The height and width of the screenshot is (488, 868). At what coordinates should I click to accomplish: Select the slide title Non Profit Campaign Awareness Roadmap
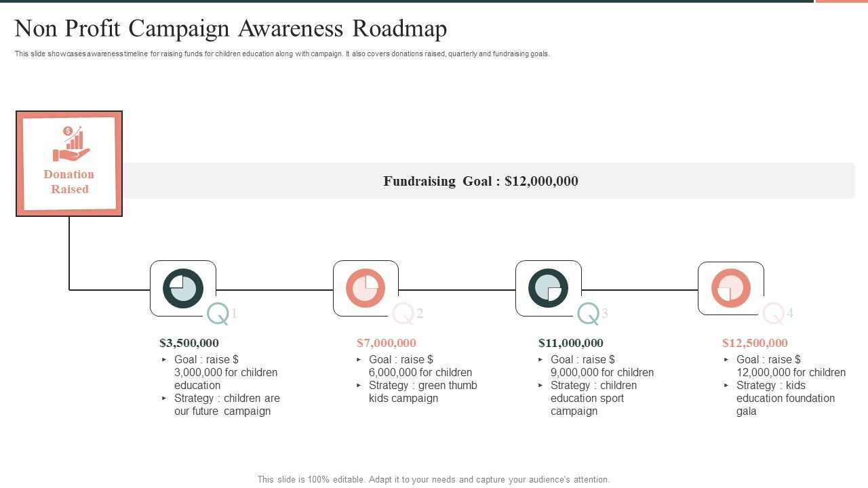(231, 29)
